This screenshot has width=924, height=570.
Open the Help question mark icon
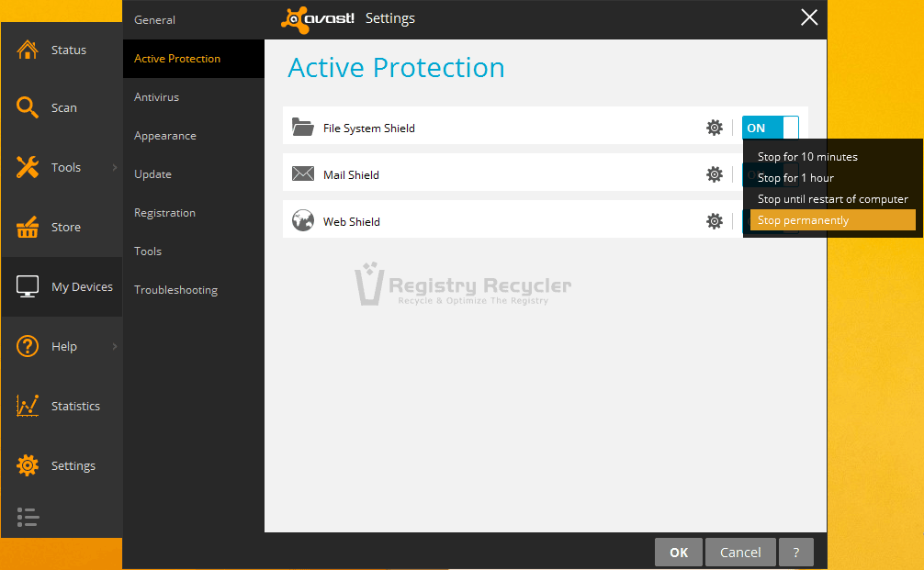click(x=28, y=346)
